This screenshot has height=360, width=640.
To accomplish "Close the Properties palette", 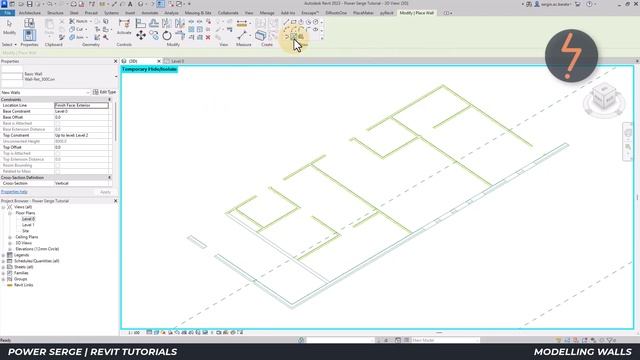I will (x=115, y=61).
